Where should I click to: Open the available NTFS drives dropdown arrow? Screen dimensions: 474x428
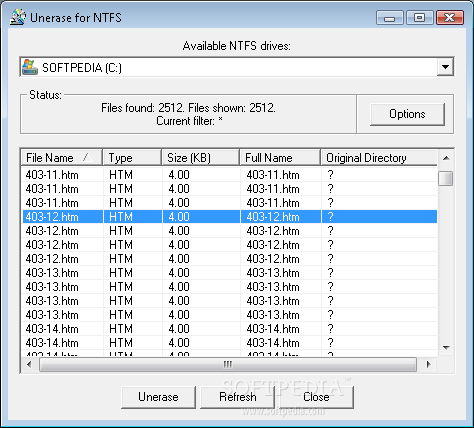(445, 67)
